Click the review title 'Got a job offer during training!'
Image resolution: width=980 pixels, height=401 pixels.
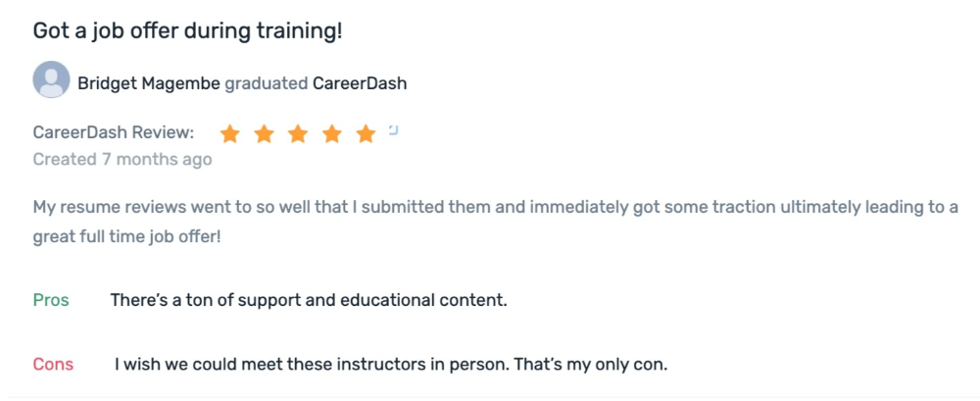point(187,30)
